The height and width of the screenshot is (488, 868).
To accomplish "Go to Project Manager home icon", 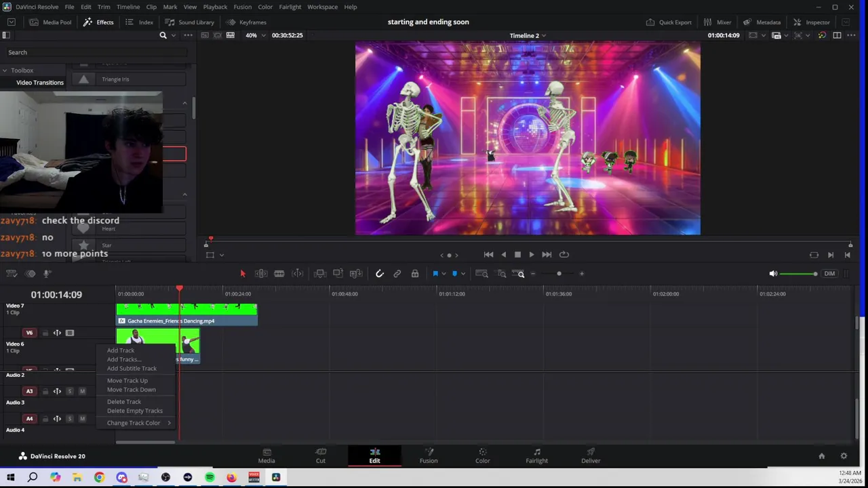I will click(x=821, y=456).
